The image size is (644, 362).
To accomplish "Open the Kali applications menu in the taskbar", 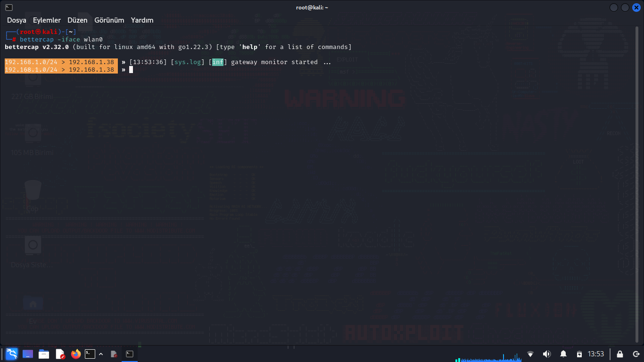I will 12,354.
